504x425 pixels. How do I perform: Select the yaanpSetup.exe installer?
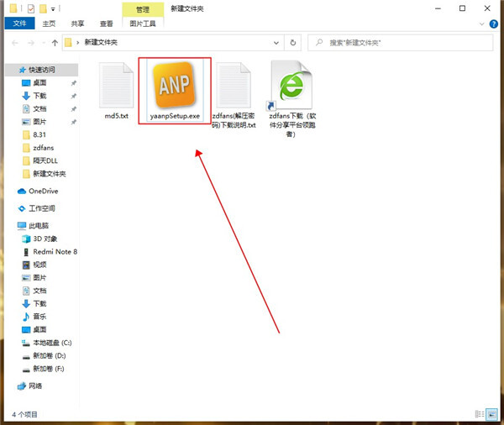pos(175,91)
